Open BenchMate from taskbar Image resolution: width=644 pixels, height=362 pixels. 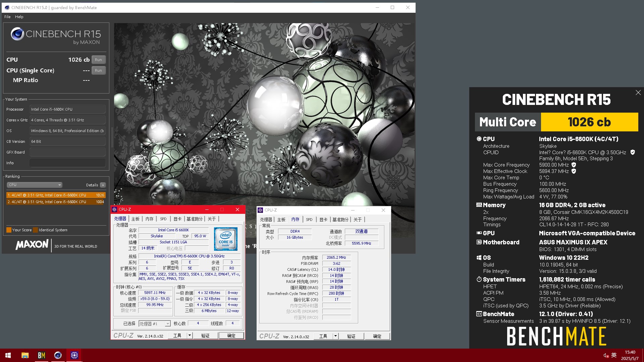42,355
